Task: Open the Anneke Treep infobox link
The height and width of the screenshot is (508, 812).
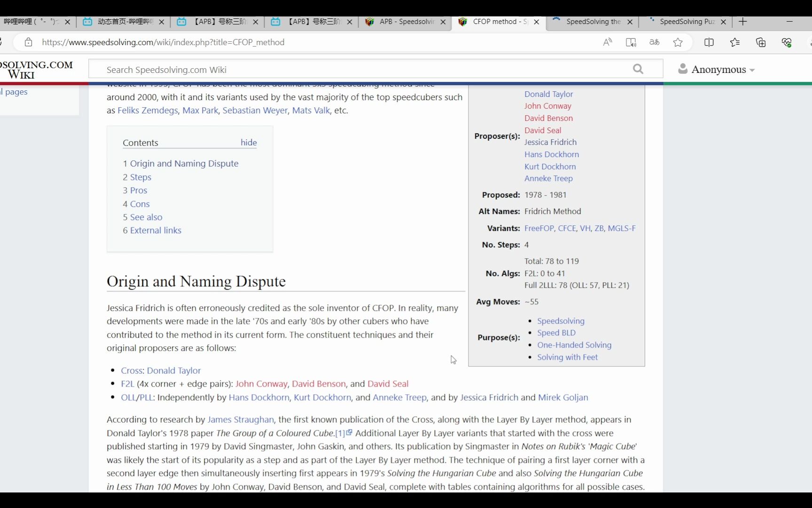Action: click(x=548, y=178)
